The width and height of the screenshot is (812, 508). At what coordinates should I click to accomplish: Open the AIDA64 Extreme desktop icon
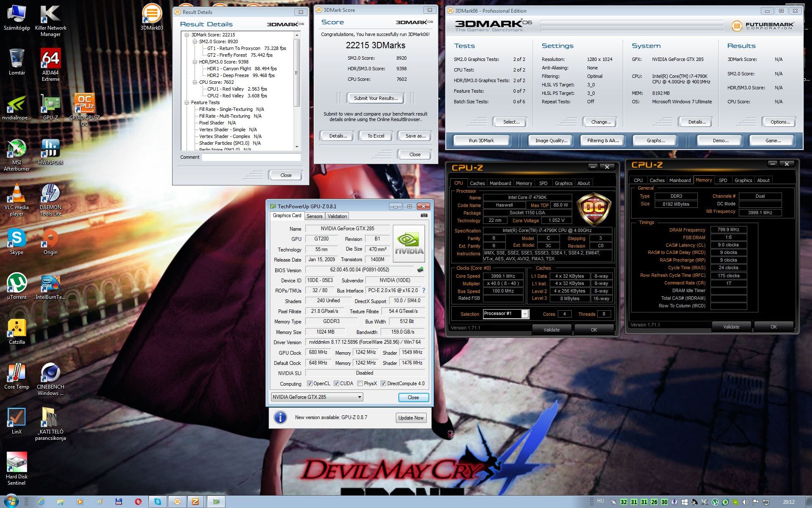[50, 64]
